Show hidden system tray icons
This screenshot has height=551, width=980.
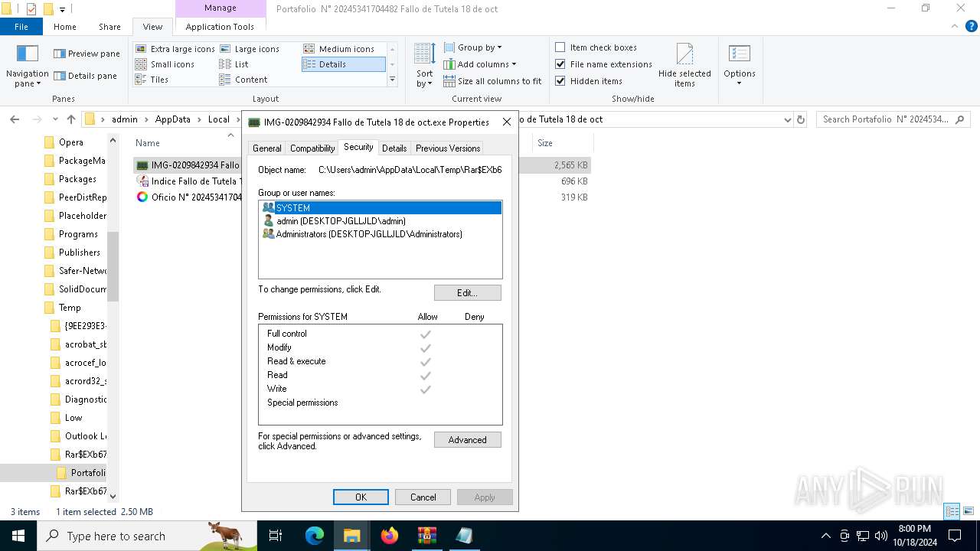825,536
